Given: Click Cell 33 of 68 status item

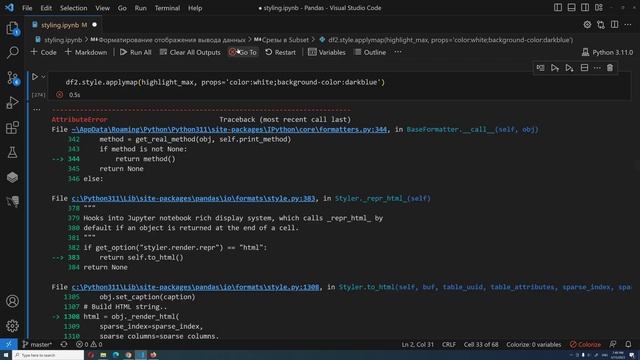Looking at the screenshot, I should tap(481, 344).
